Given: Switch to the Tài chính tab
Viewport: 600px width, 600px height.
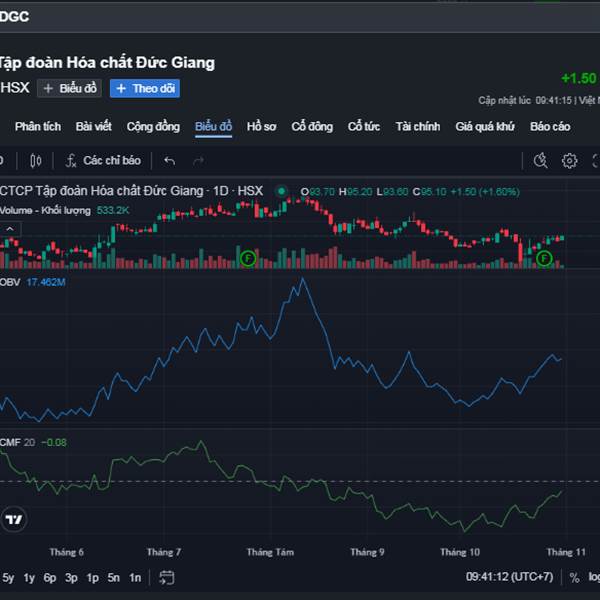Looking at the screenshot, I should (x=417, y=127).
